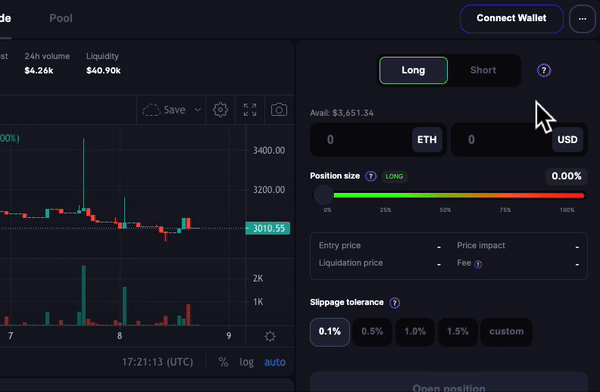Screen dimensions: 600x392
Task: Click the 3200.00 price axis label
Action: point(269,190)
